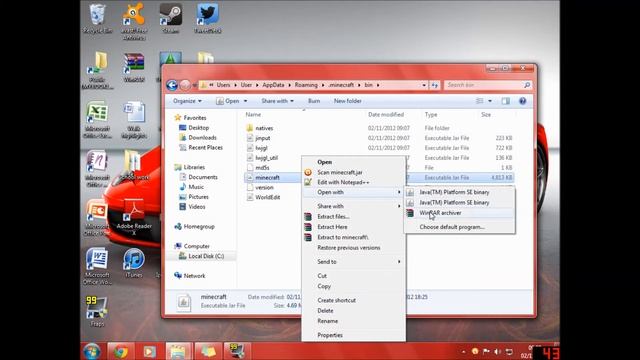Click the Explorer help question mark
Viewport: 640px width, 360px height.
[x=522, y=101]
